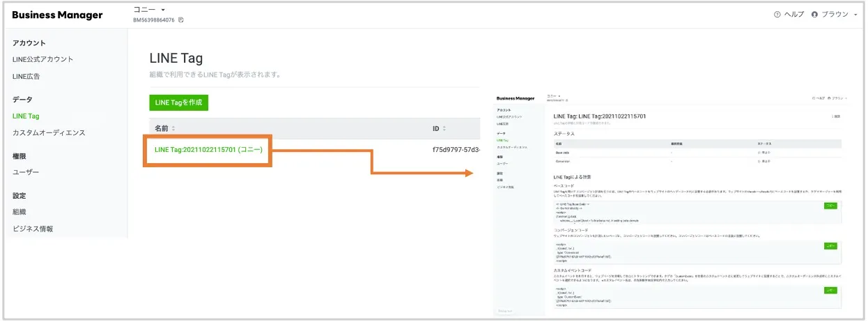
Task: Sort the ID column
Action: tap(444, 129)
